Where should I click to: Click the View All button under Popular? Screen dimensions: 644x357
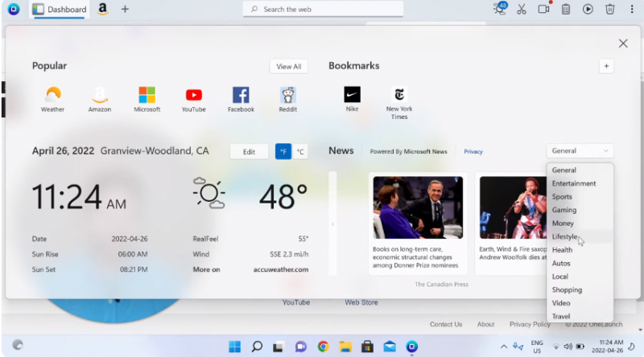pos(288,67)
